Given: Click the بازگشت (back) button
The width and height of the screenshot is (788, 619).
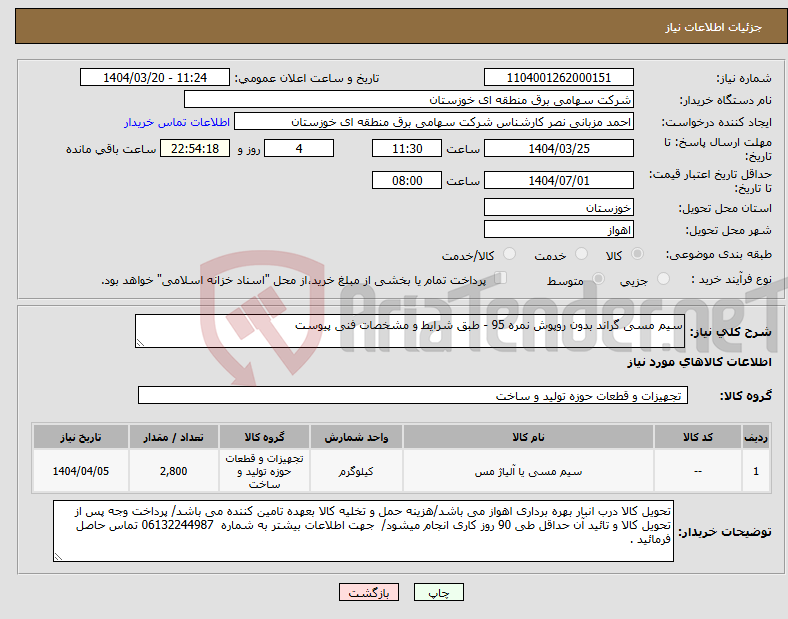Looking at the screenshot, I should [x=369, y=592].
